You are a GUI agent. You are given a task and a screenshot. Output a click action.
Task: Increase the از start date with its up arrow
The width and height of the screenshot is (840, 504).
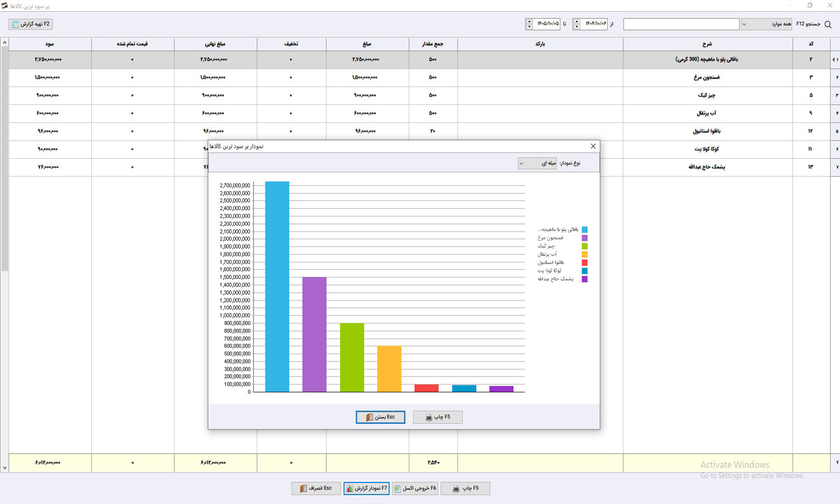point(576,21)
